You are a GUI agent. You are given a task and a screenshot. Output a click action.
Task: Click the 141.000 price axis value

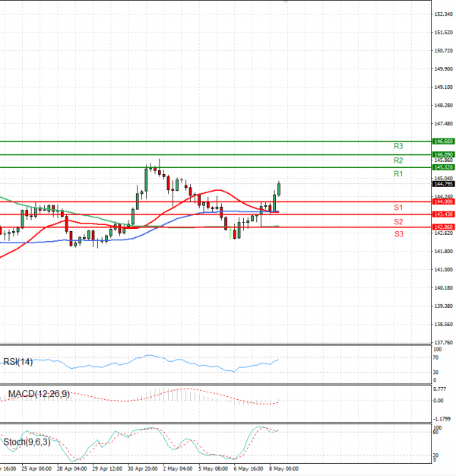click(444, 270)
